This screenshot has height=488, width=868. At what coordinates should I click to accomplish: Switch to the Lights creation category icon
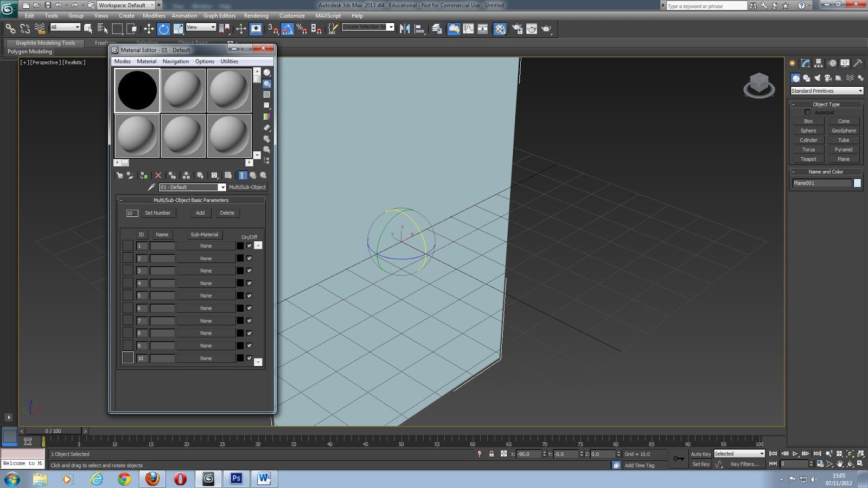pos(817,77)
